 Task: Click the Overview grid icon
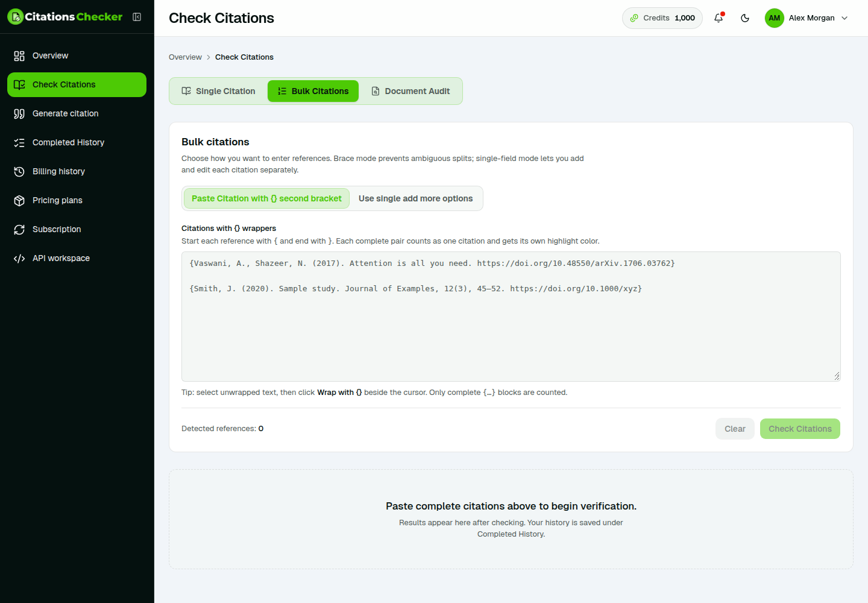[x=19, y=55]
